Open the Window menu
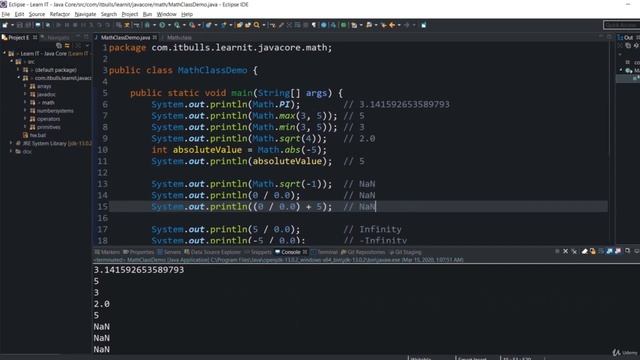Image resolution: width=640 pixels, height=360 pixels. [x=167, y=14]
